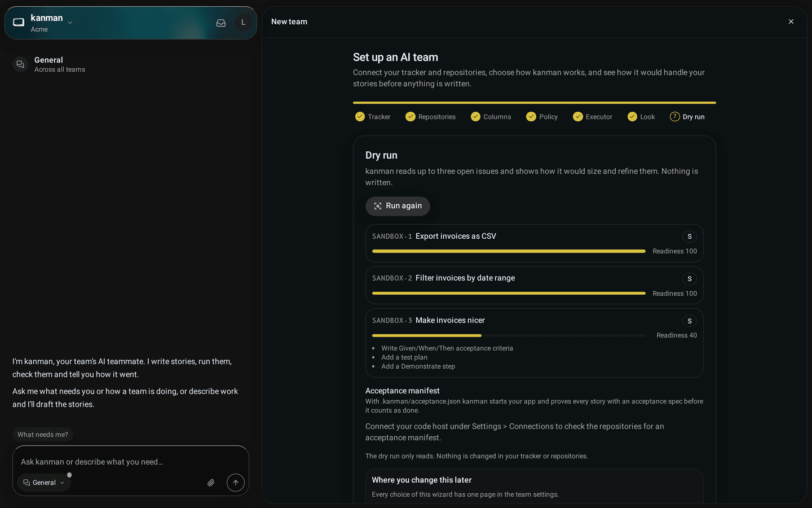812x508 pixels.
Task: Click 'Where you change this later' card
Action: (535, 487)
